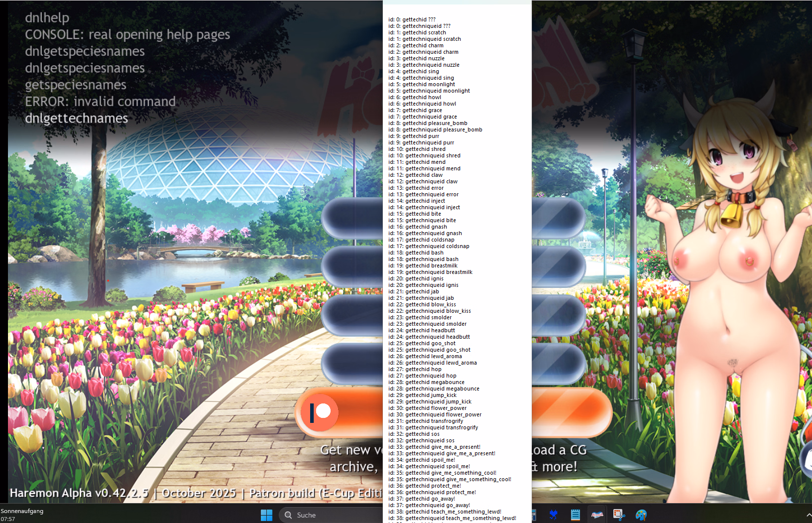This screenshot has height=523, width=812.
Task: Open the Sonnenaufgang weather widget
Action: 22,515
